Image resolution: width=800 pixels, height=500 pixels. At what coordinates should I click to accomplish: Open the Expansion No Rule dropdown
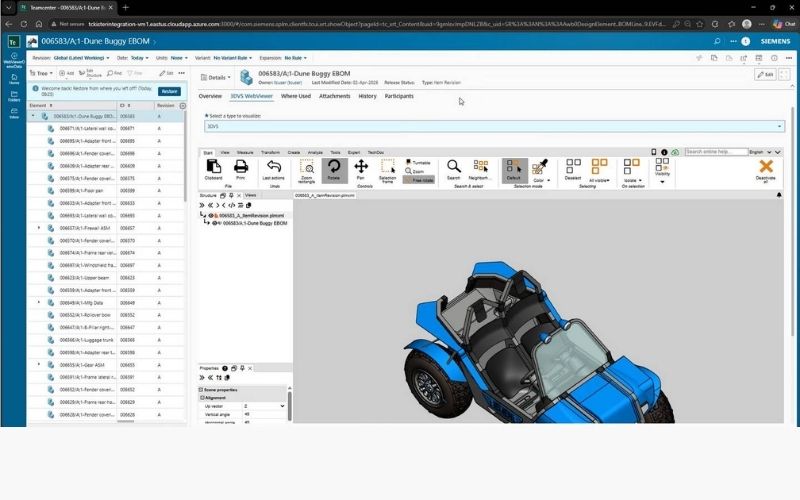point(295,58)
